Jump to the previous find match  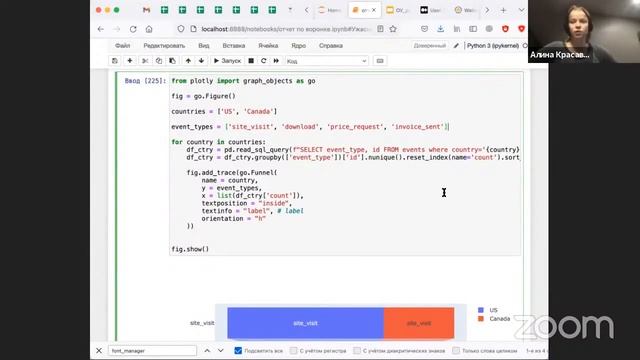tap(207, 351)
